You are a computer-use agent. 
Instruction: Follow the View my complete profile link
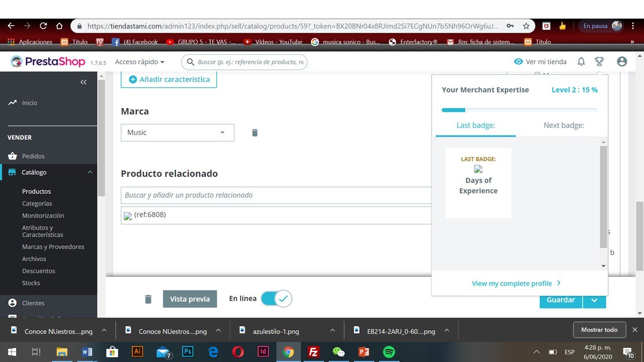point(516,284)
